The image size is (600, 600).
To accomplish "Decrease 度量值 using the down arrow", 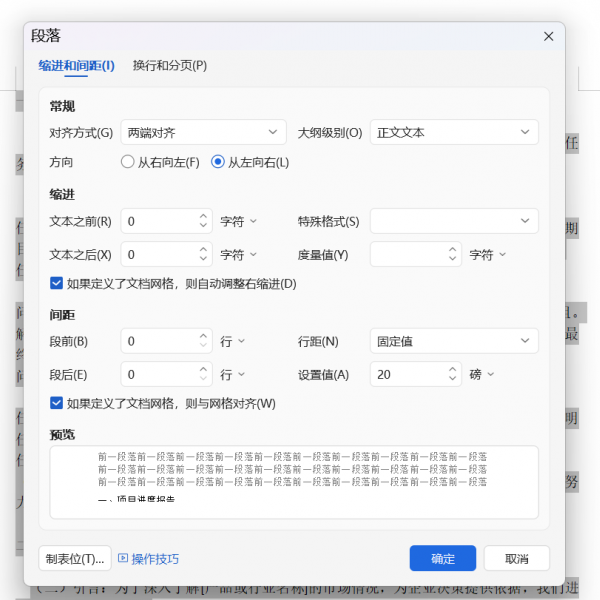I will 454,260.
